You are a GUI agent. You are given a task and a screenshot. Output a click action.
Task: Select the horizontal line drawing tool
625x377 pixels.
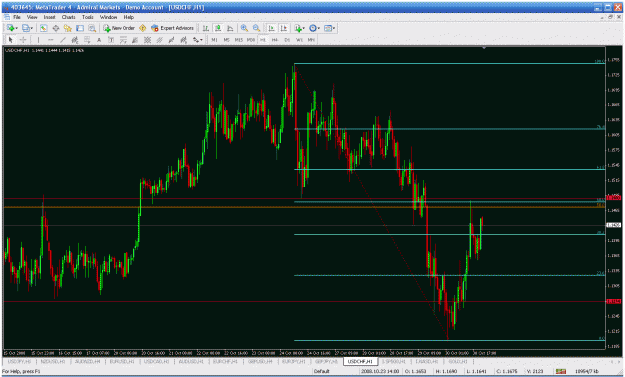[x=50, y=40]
